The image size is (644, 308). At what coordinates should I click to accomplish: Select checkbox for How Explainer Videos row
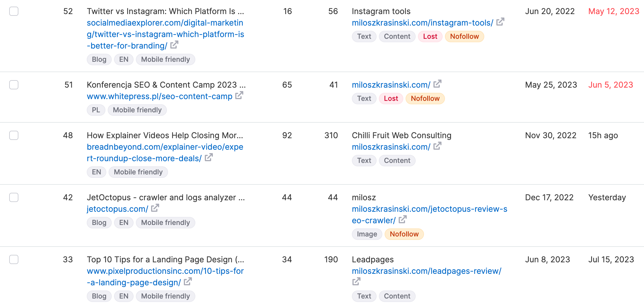pos(14,135)
